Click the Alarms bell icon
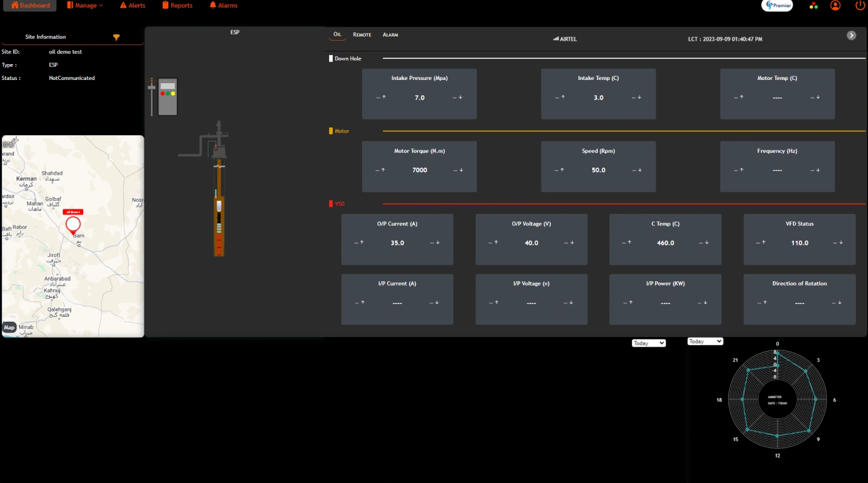 [x=212, y=5]
